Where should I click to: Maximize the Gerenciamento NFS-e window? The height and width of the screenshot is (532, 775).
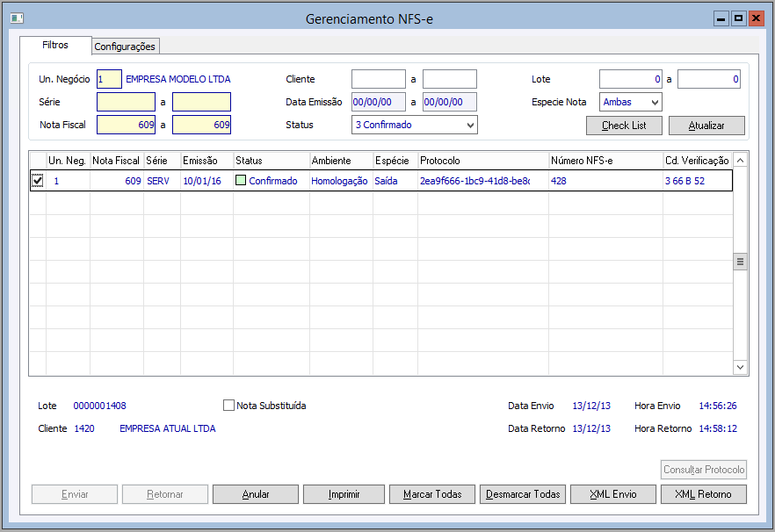[738, 18]
